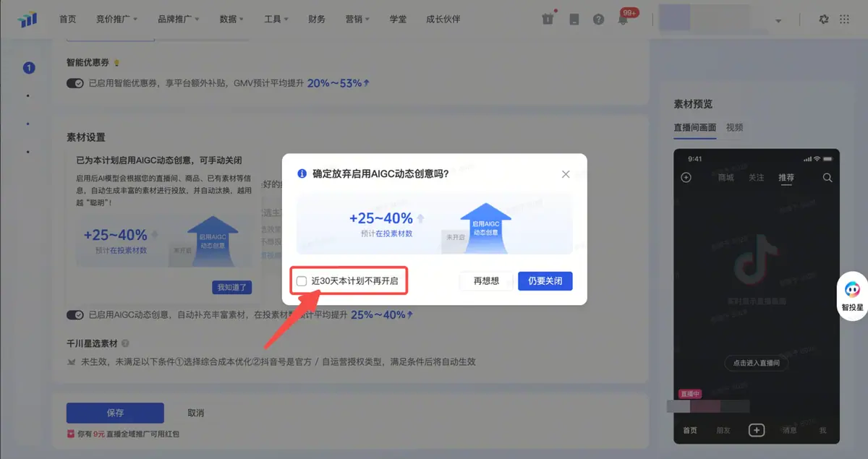Viewport: 868px width, 459px height.
Task: Click the search icon in phone preview
Action: point(827,177)
